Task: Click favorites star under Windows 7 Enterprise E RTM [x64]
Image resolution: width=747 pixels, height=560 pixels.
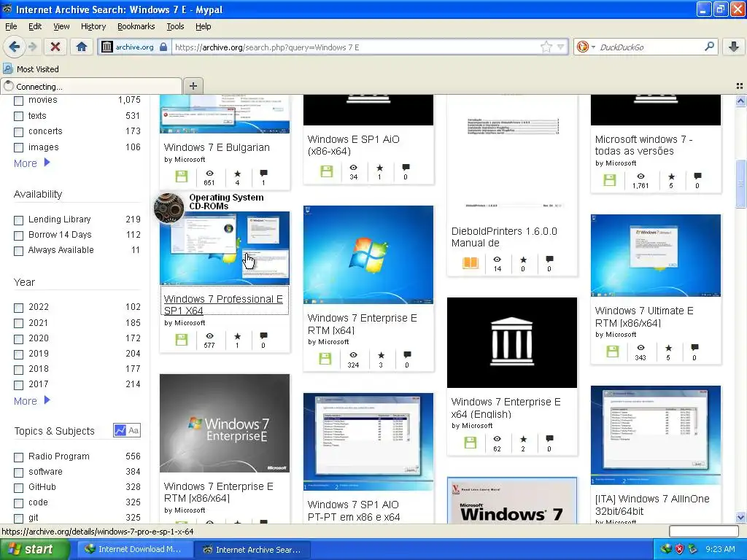Action: click(x=381, y=355)
